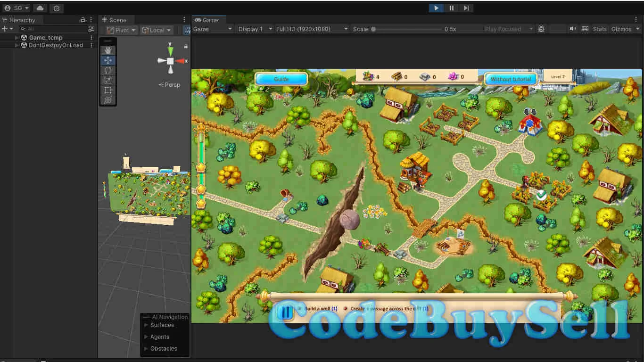Click the Without tutorial button

pyautogui.click(x=511, y=79)
